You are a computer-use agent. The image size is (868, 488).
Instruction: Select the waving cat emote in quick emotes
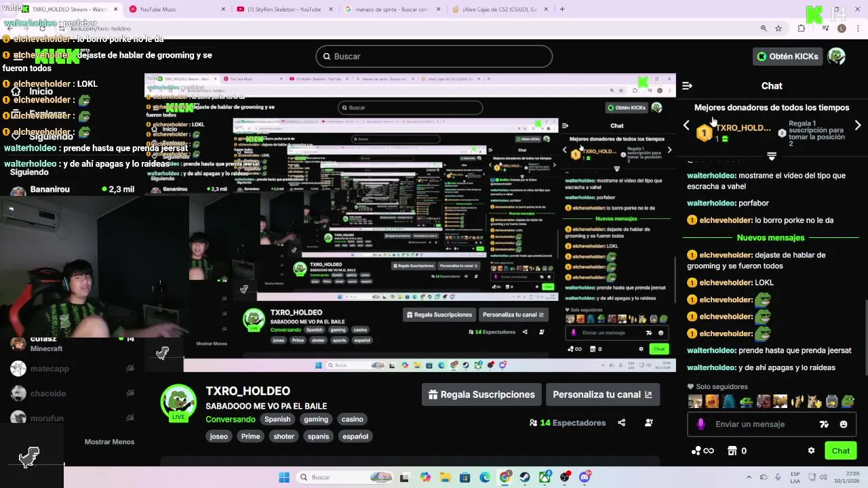pos(814,401)
